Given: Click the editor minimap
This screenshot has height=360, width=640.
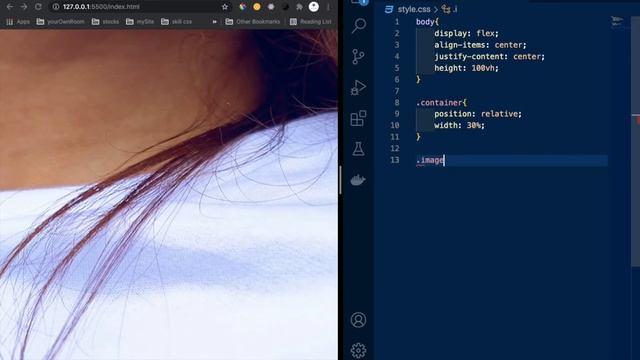Looking at the screenshot, I should tap(618, 21).
